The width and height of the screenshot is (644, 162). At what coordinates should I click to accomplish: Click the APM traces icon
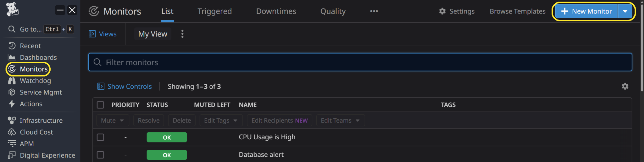12,144
